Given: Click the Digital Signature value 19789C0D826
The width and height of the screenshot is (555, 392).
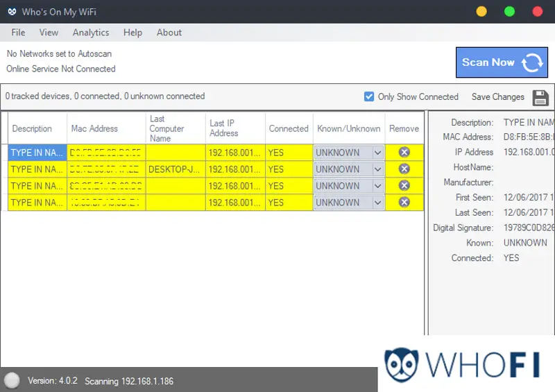Looking at the screenshot, I should (x=529, y=228).
